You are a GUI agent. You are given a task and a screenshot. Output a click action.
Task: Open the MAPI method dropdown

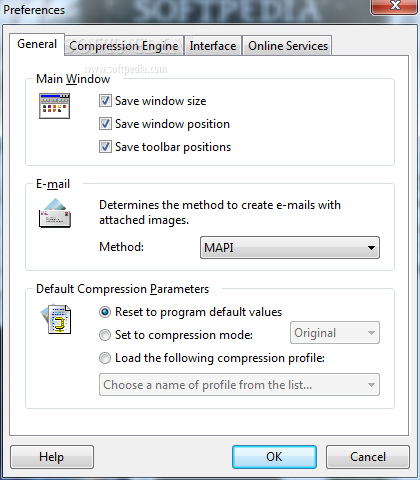click(x=290, y=248)
